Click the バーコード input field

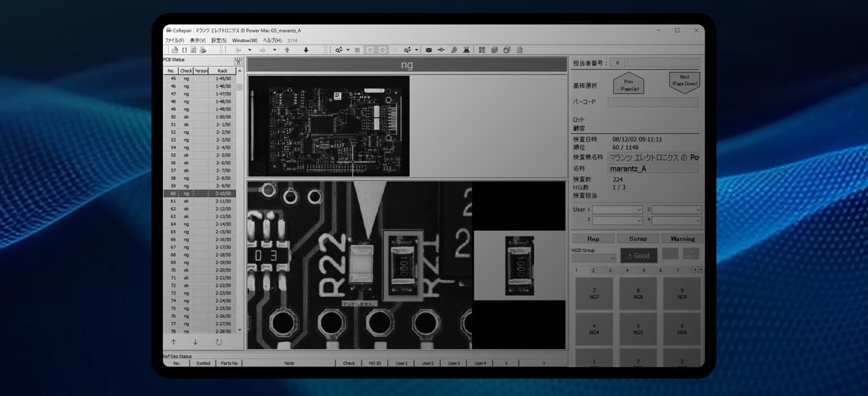point(653,102)
